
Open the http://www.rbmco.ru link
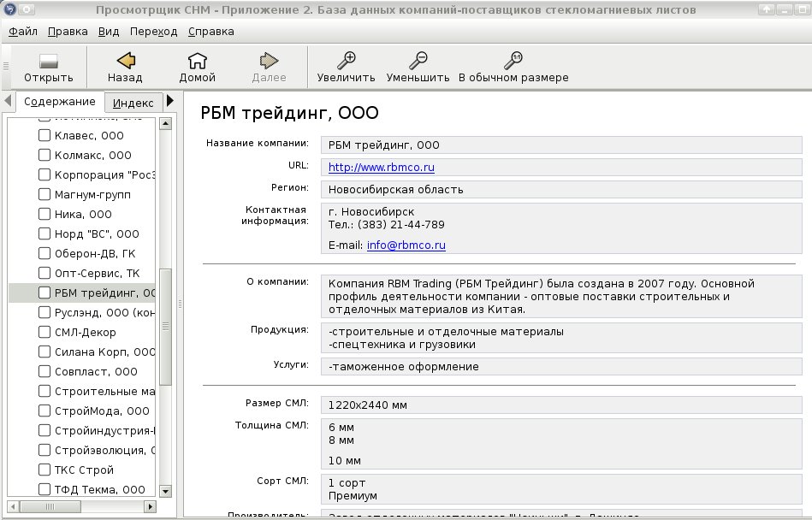(x=381, y=167)
